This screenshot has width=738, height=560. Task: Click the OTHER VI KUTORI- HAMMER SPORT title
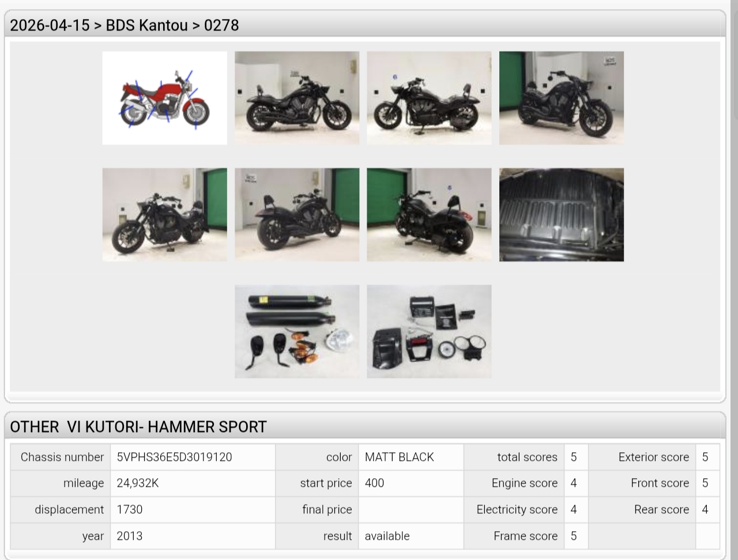pos(138,427)
